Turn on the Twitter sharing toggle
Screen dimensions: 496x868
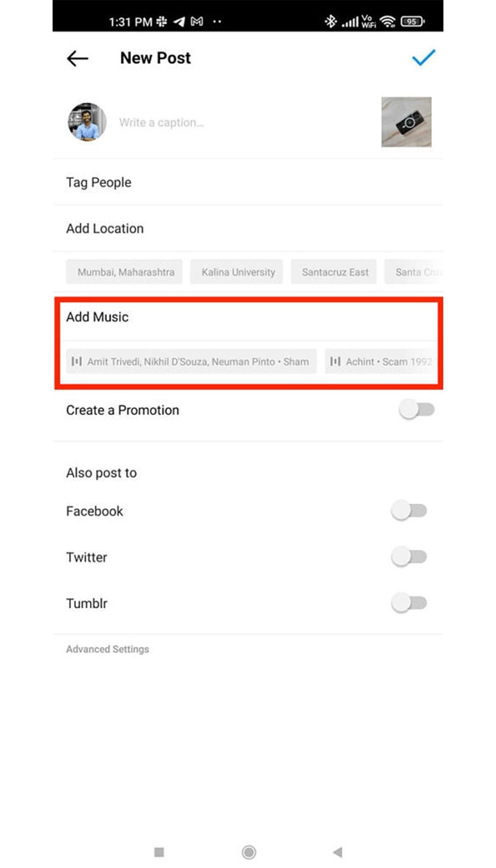pos(409,557)
